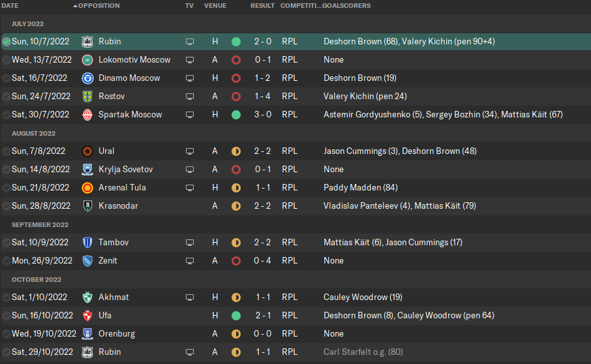The height and width of the screenshot is (364, 591).
Task: Sort by the Opposition column arrow
Action: (x=75, y=6)
